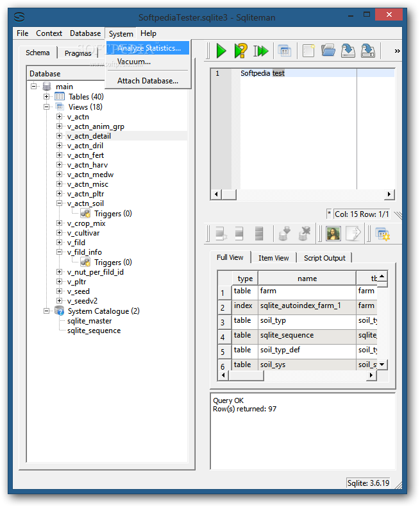Save SQL script as icon
Screen dimensions: 420x507
368,51
